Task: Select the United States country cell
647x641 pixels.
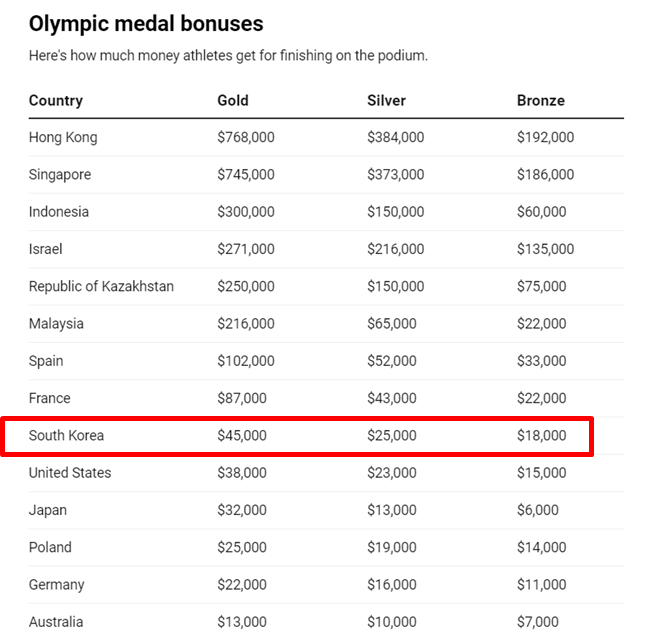Action: (70, 472)
